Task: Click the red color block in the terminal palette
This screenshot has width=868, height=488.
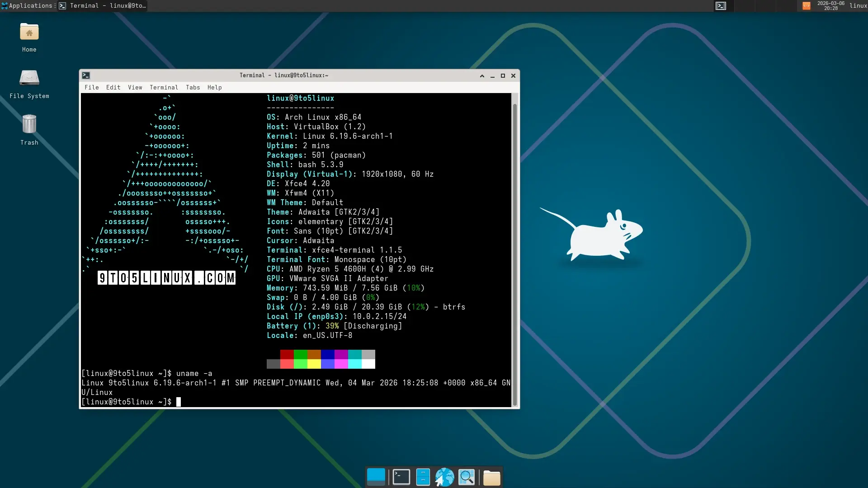Action: 287,354
